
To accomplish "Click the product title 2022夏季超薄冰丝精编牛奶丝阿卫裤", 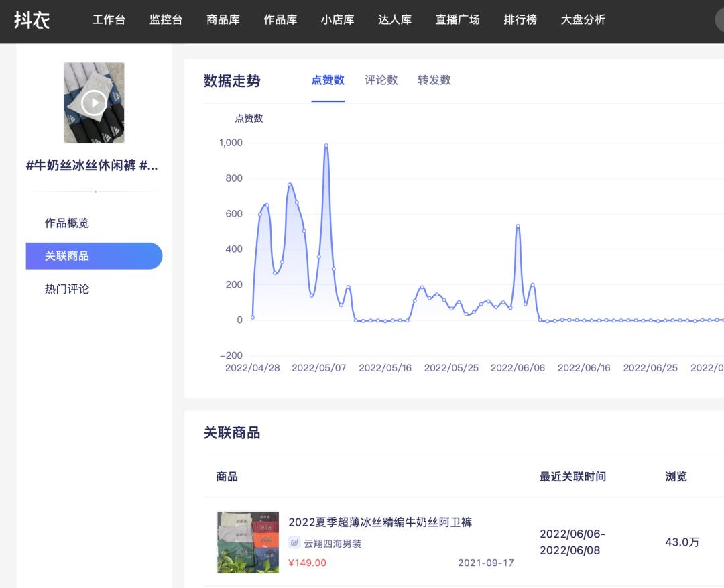I will pyautogui.click(x=380, y=522).
